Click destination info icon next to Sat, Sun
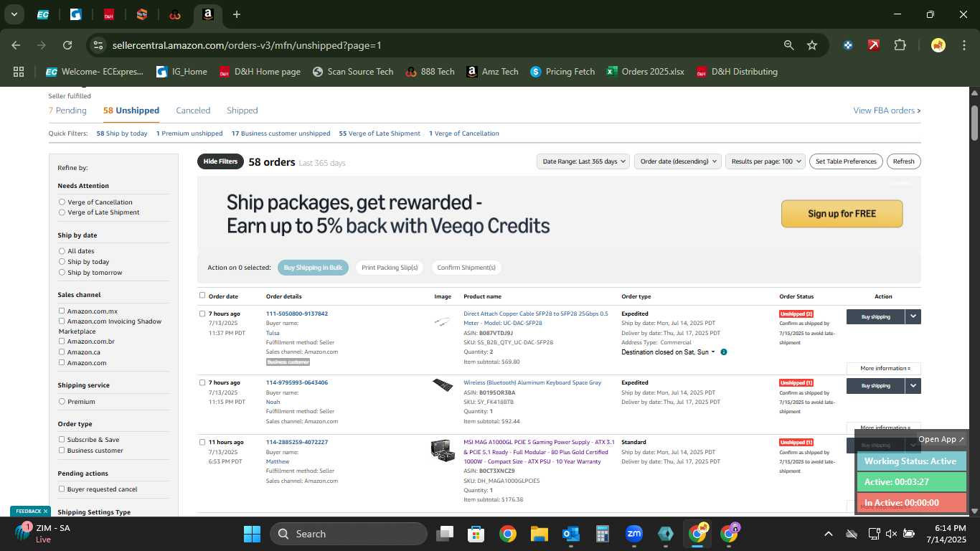 coord(723,352)
